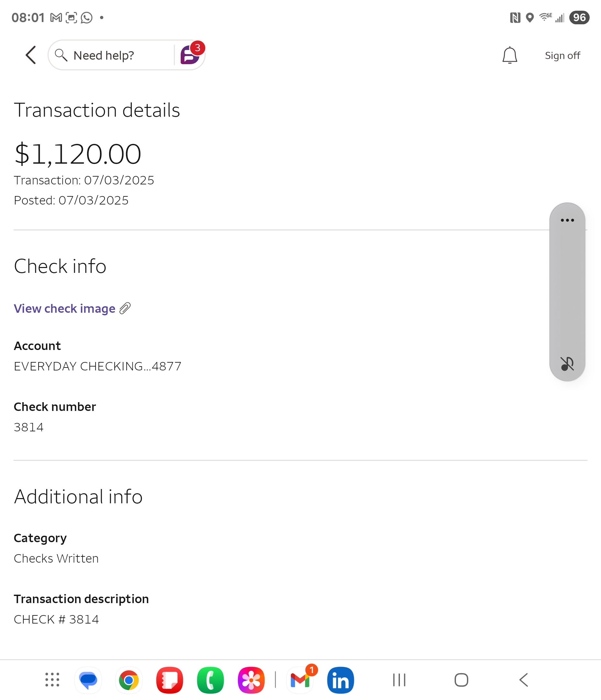Screen dimensions: 601x700
Task: Launch the LinkedIn app
Action: coord(340,680)
